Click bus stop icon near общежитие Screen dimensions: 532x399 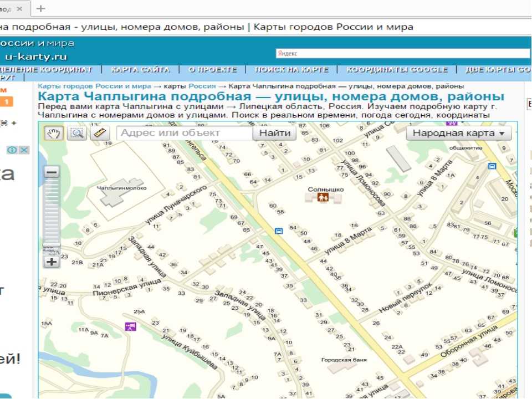(492, 166)
